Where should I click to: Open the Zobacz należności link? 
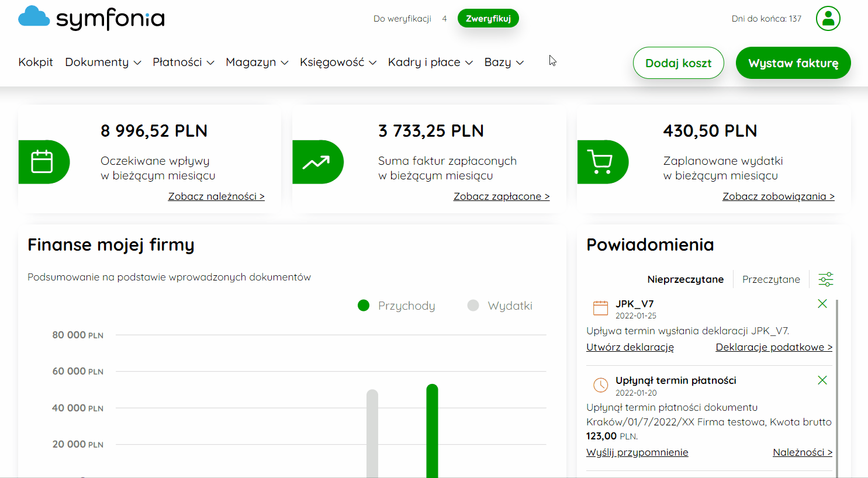[x=216, y=196]
